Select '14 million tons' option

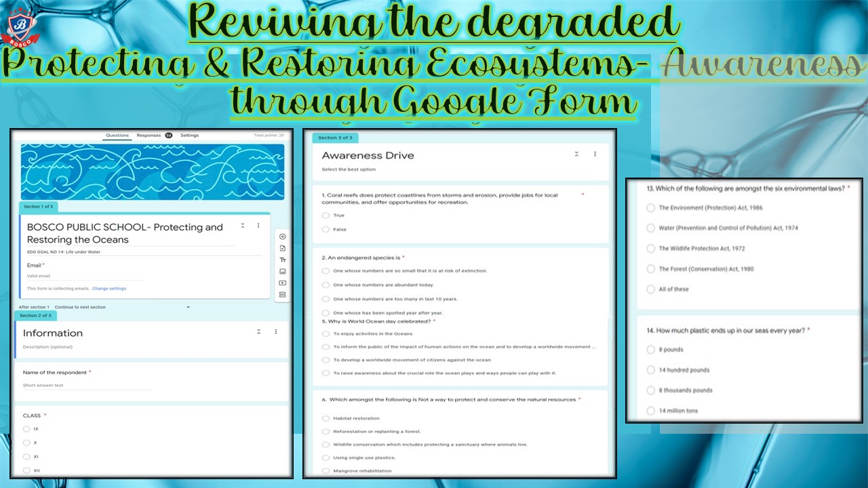click(651, 411)
